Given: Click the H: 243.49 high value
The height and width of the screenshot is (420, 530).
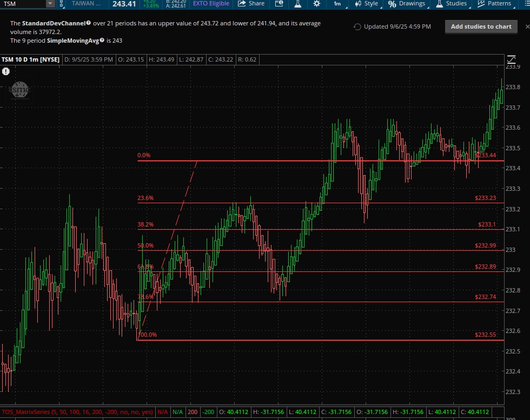Looking at the screenshot, I should [162, 59].
